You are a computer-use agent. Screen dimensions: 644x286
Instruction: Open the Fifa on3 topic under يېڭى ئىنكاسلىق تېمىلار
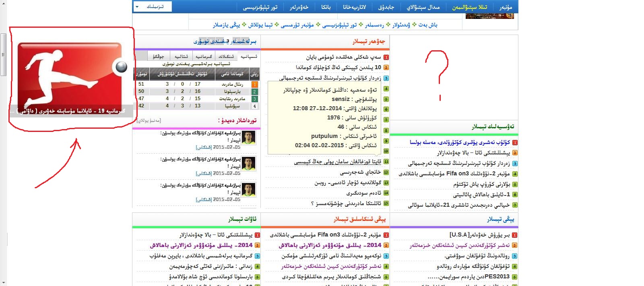pos(325,235)
